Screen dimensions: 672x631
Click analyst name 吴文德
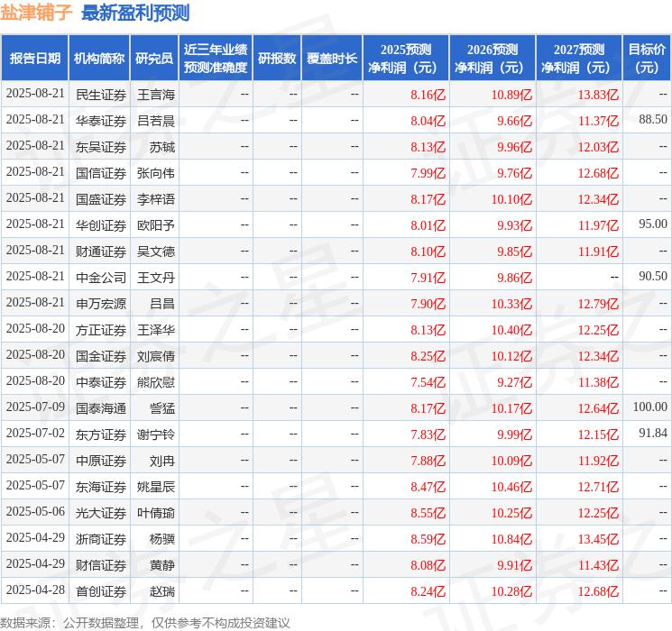pos(155,251)
